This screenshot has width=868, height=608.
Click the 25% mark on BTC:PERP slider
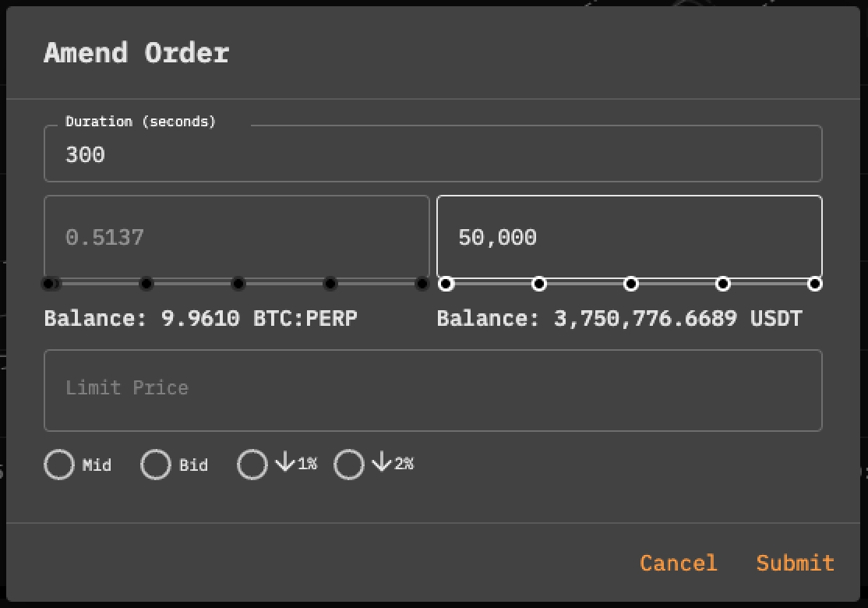146,284
